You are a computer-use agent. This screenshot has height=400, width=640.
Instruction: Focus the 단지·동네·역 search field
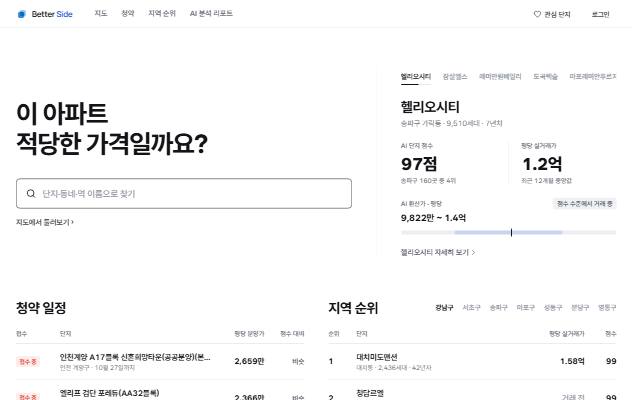[x=184, y=193]
